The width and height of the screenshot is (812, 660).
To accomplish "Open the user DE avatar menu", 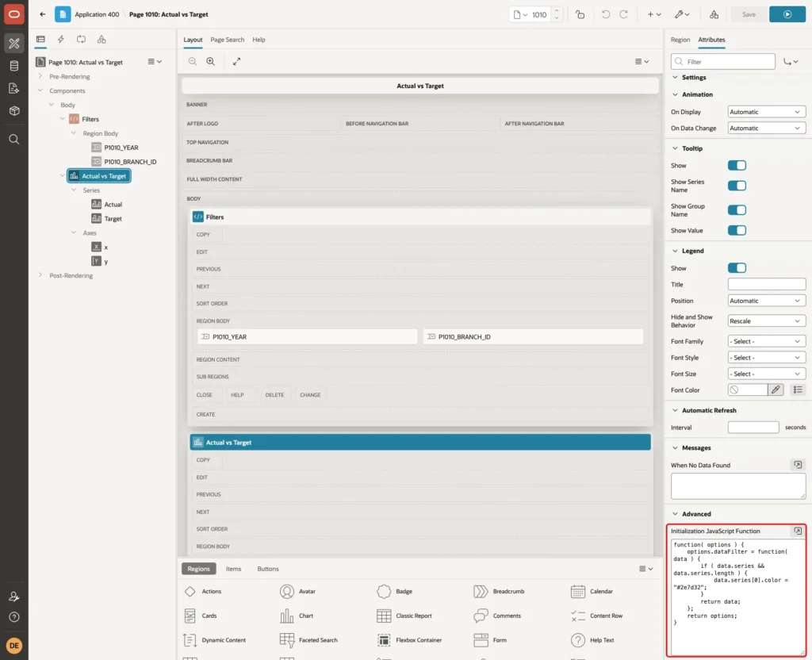I will click(x=14, y=646).
